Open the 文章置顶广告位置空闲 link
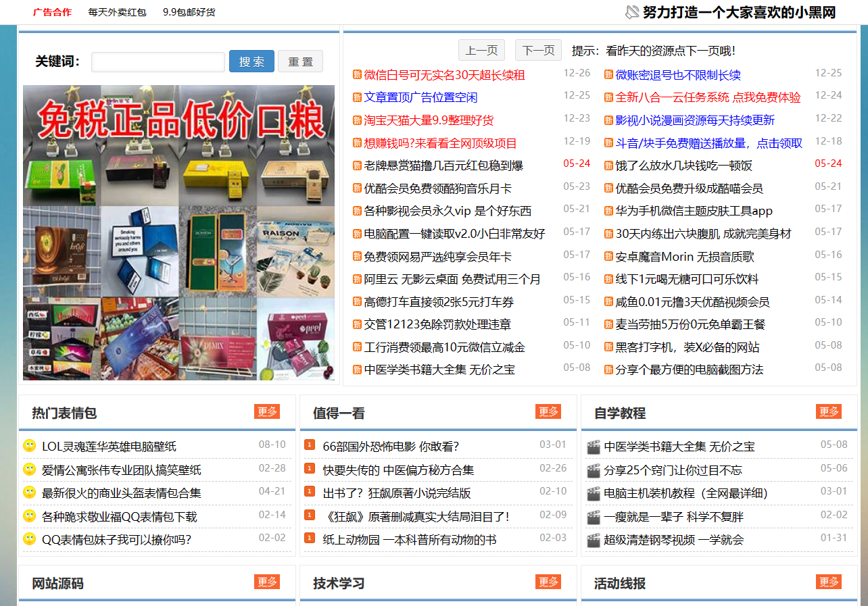 pos(420,97)
